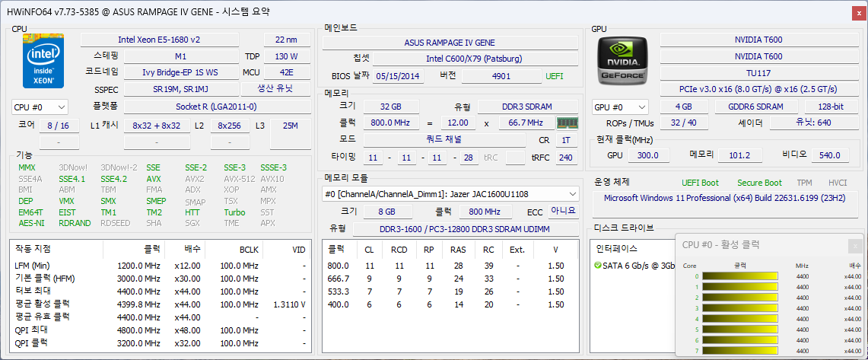Click the 32 GB memory size field
868x360 pixels.
click(x=391, y=107)
